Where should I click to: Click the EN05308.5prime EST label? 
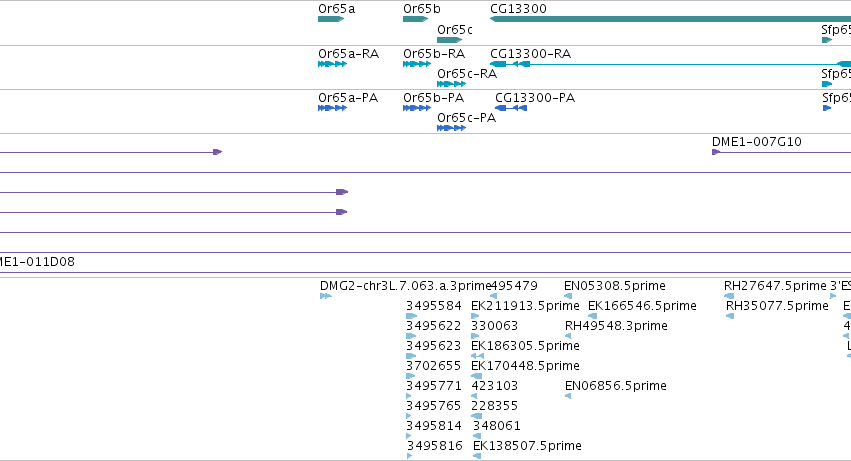click(614, 286)
